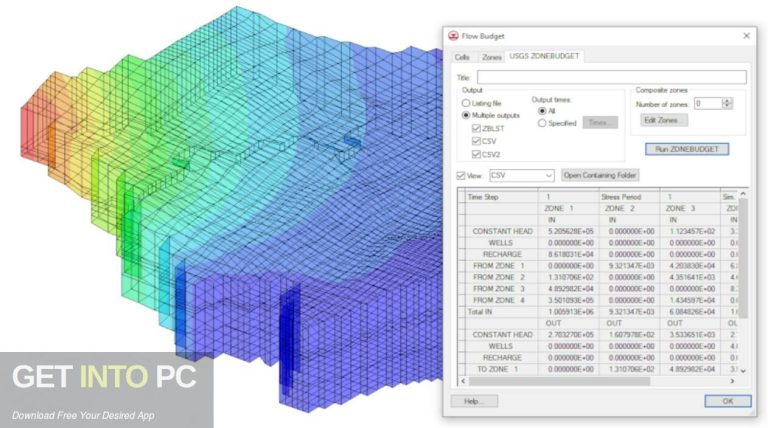
Task: Switch to the Zones tab
Action: 491,58
